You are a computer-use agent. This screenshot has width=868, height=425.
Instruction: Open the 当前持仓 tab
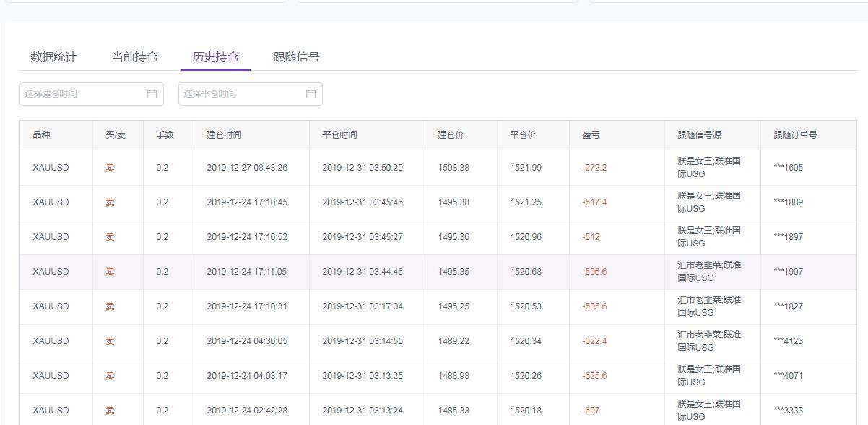point(134,57)
